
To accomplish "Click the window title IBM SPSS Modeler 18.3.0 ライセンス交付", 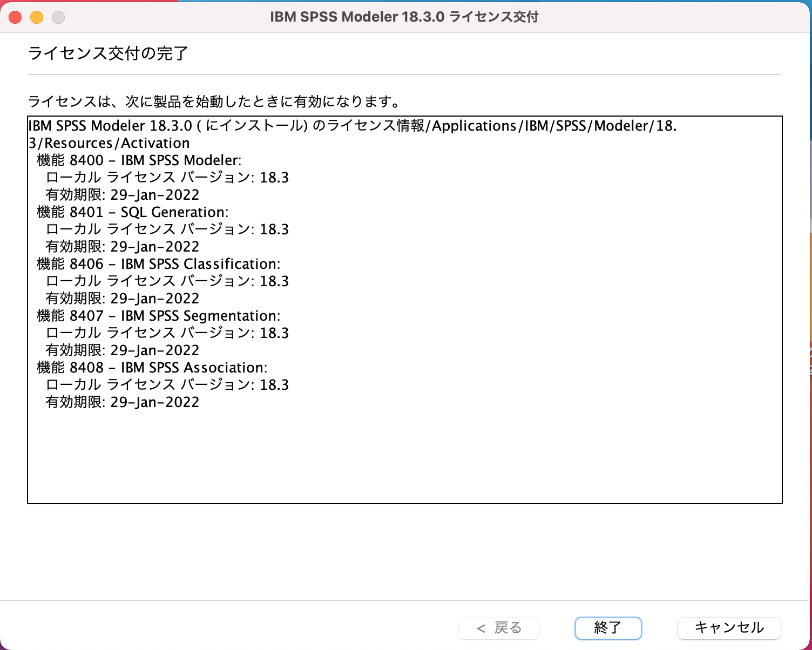I will 404,17.
